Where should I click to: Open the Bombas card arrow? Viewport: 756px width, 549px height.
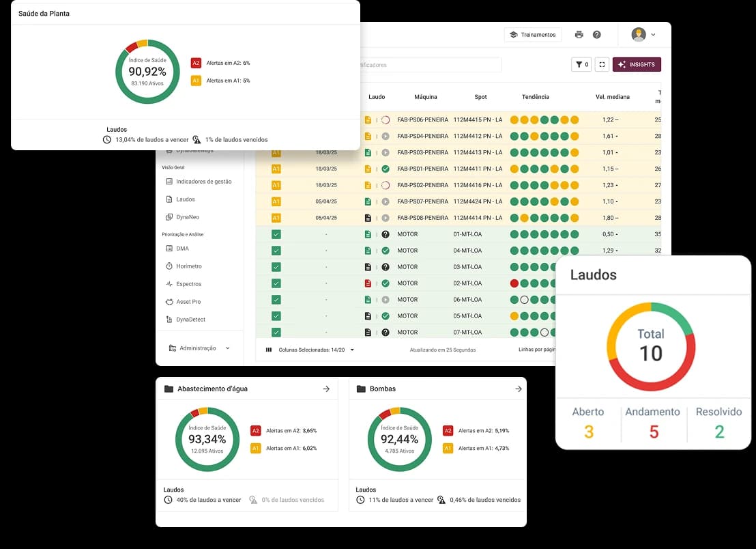pos(519,389)
